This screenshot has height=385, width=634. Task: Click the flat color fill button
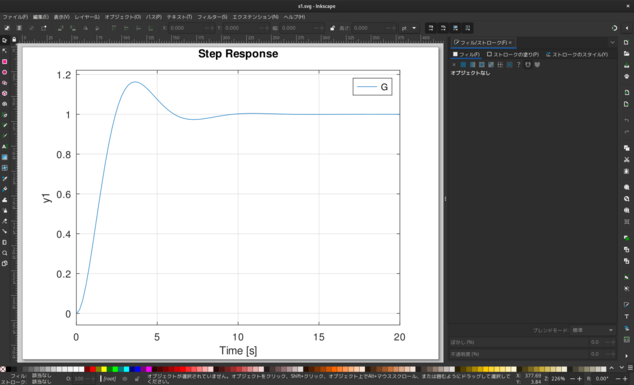point(463,65)
